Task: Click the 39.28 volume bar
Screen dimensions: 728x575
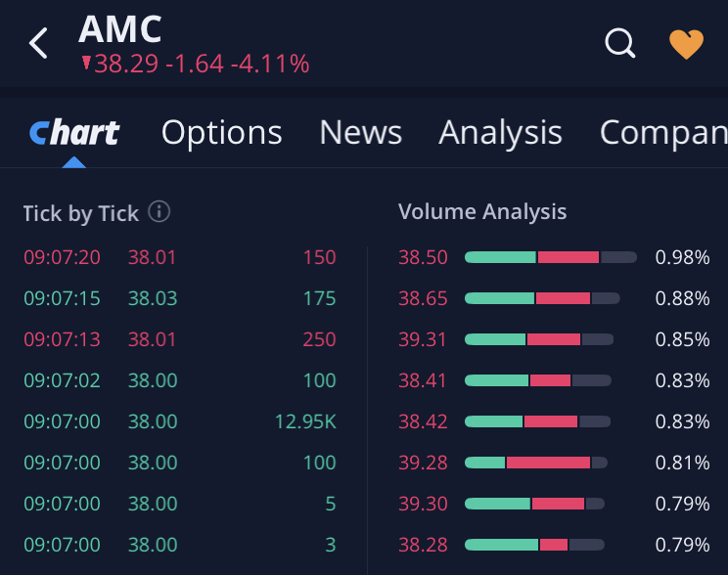Action: point(535,463)
